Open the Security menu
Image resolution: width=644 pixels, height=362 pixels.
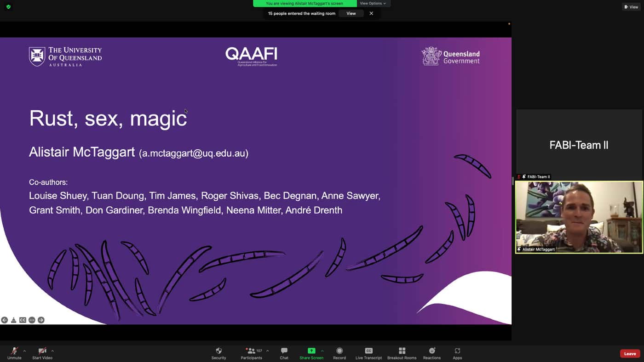[218, 353]
